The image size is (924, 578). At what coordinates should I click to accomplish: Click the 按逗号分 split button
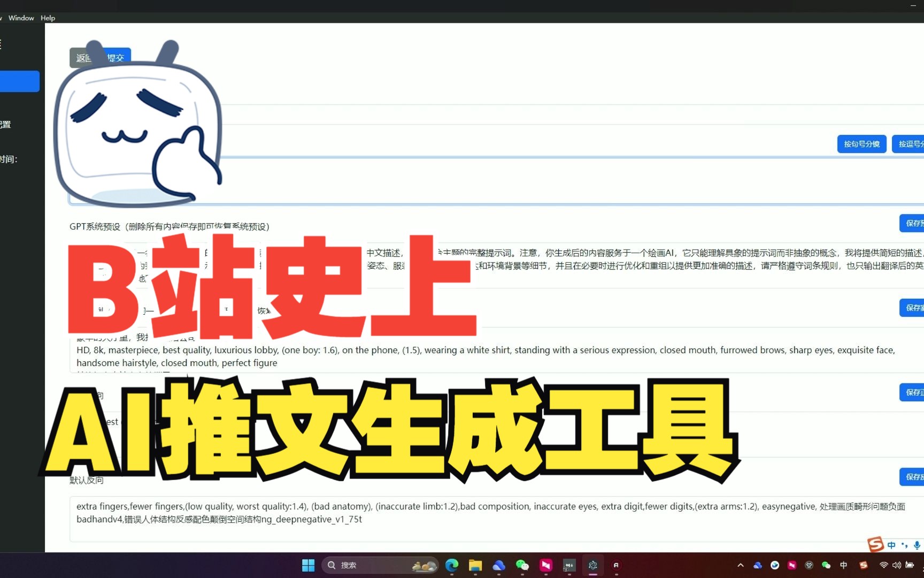pyautogui.click(x=908, y=144)
